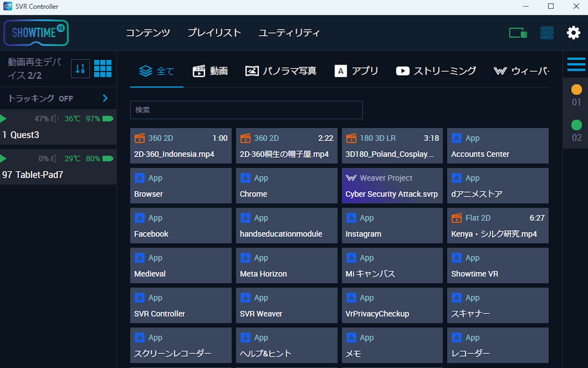Image resolution: width=588 pixels, height=368 pixels.
Task: Click the 検索 search field
Action: point(247,110)
